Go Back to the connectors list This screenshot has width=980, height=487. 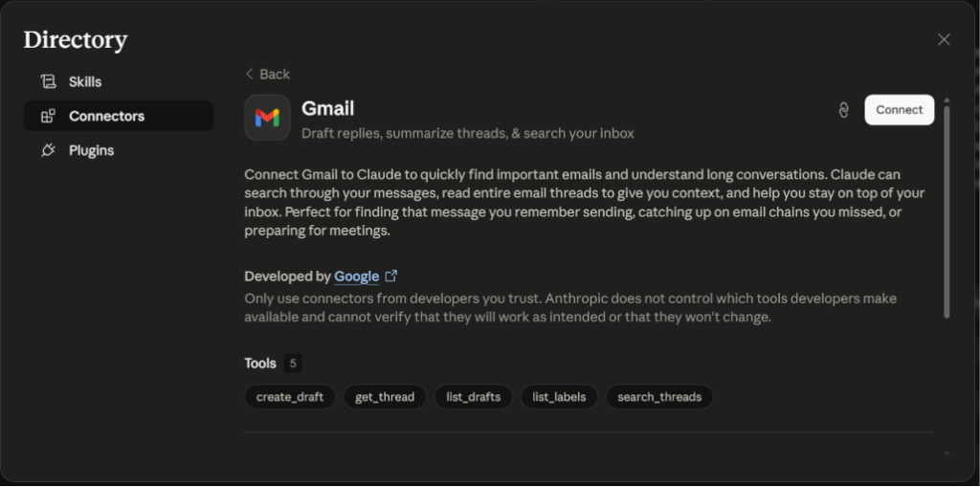pos(268,74)
